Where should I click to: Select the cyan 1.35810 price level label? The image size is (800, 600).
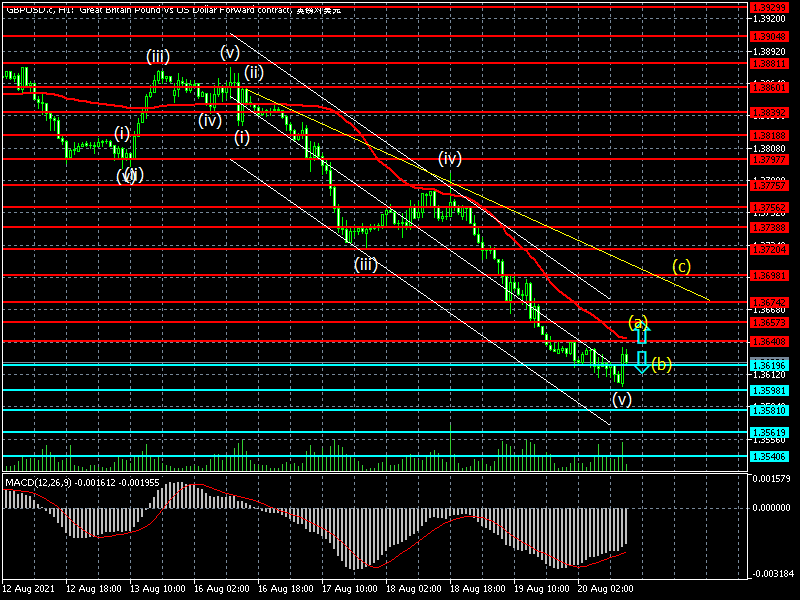tap(769, 410)
